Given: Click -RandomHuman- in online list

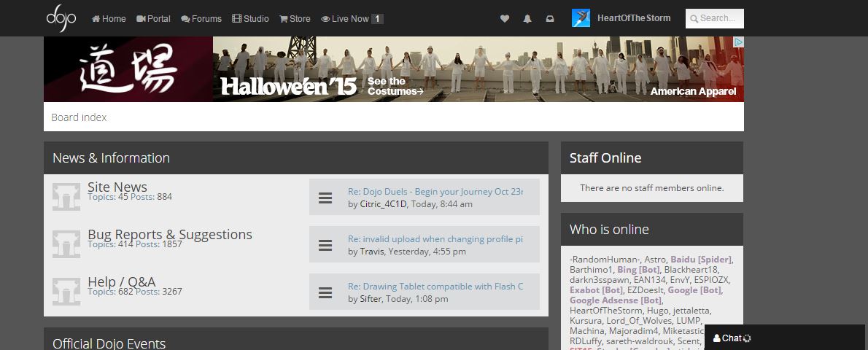Looking at the screenshot, I should pyautogui.click(x=605, y=260).
